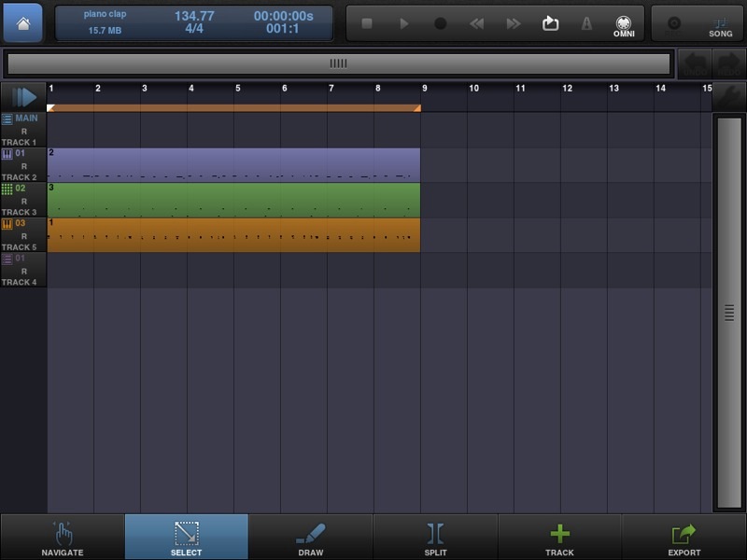Open the wrench settings icon

coord(728,97)
